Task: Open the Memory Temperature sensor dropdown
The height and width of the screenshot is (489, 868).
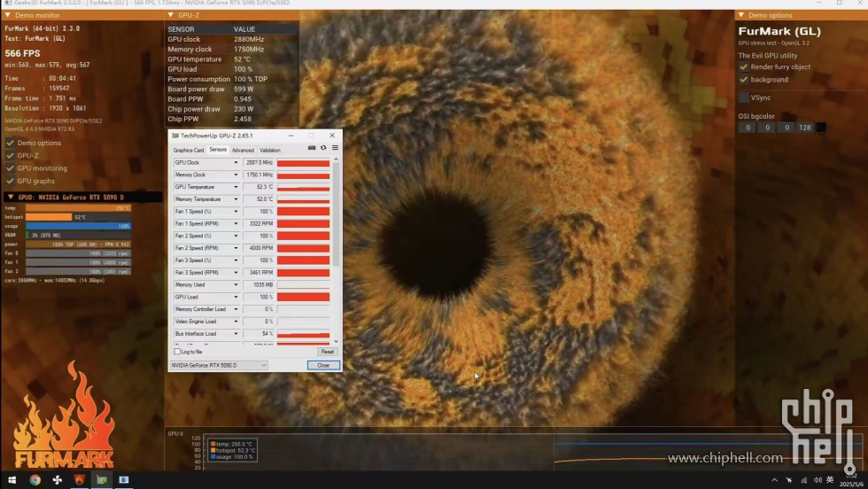Action: tap(236, 199)
